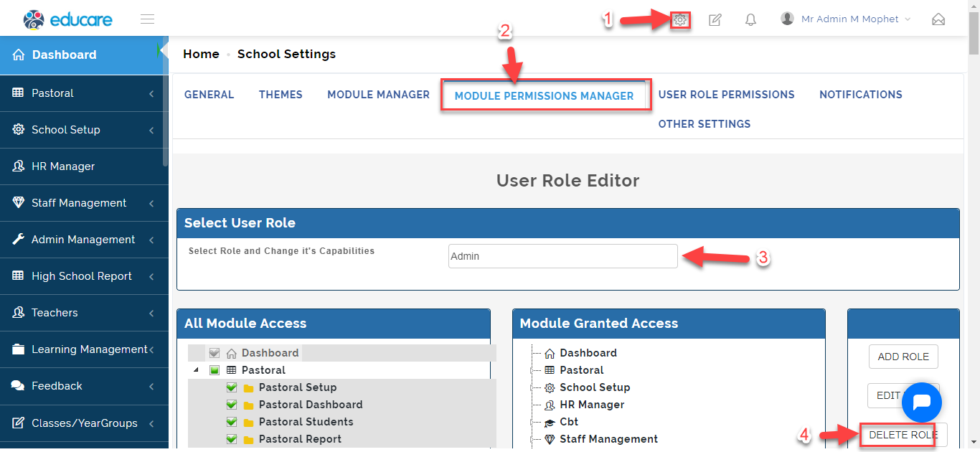Click the educare logo
The width and height of the screenshot is (980, 452).
[x=67, y=19]
